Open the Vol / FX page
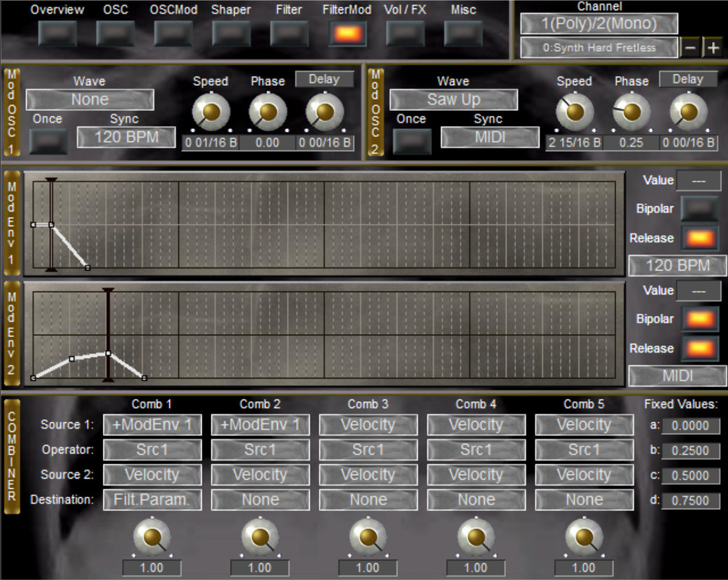 (x=405, y=33)
